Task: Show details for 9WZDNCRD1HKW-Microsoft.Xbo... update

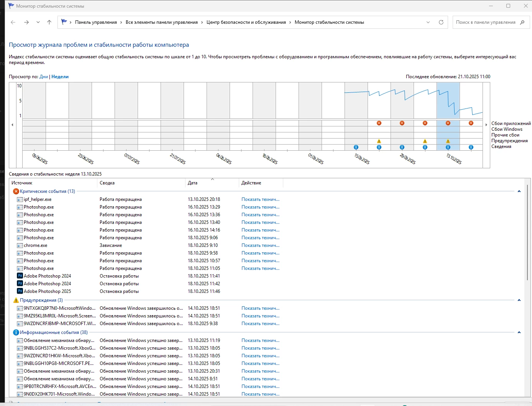Action: pyautogui.click(x=260, y=356)
